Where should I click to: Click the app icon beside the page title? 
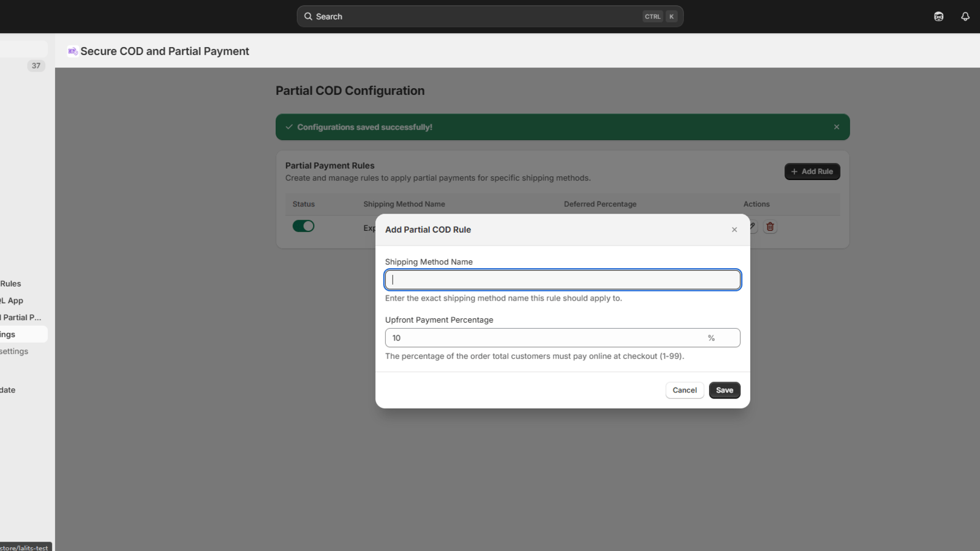tap(73, 51)
